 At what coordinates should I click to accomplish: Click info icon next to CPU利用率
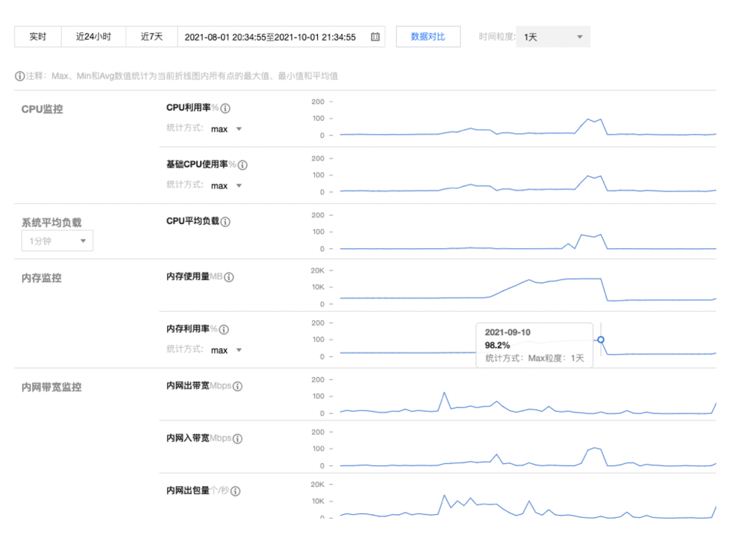[225, 108]
